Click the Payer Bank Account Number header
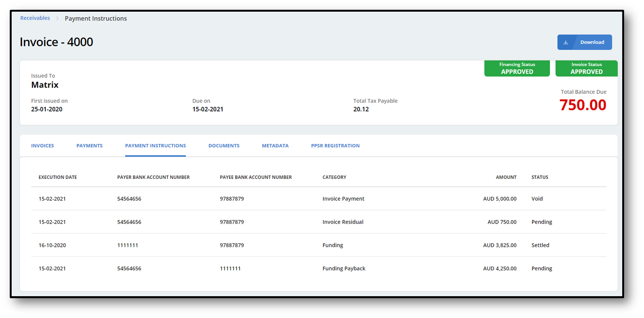Image resolution: width=644 pixels, height=318 pixels. click(x=153, y=177)
